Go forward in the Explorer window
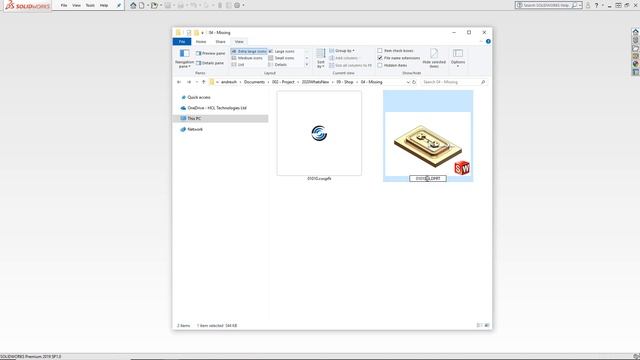 (x=189, y=82)
